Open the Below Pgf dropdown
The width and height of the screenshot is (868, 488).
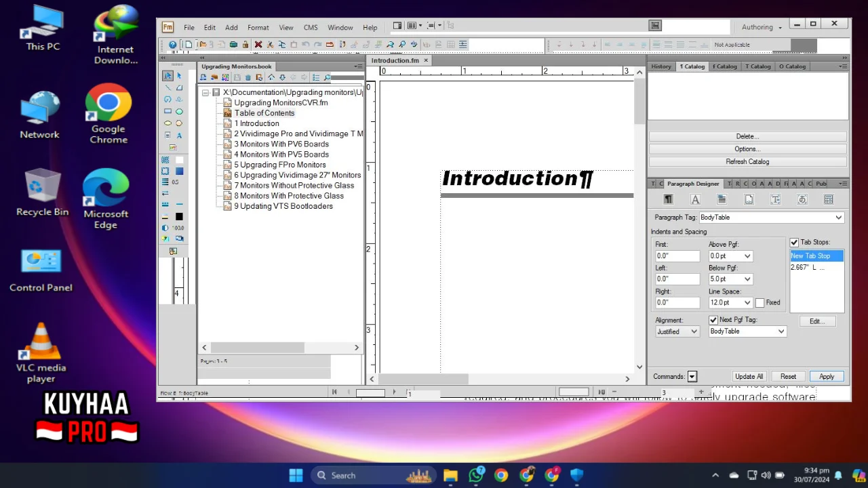747,279
